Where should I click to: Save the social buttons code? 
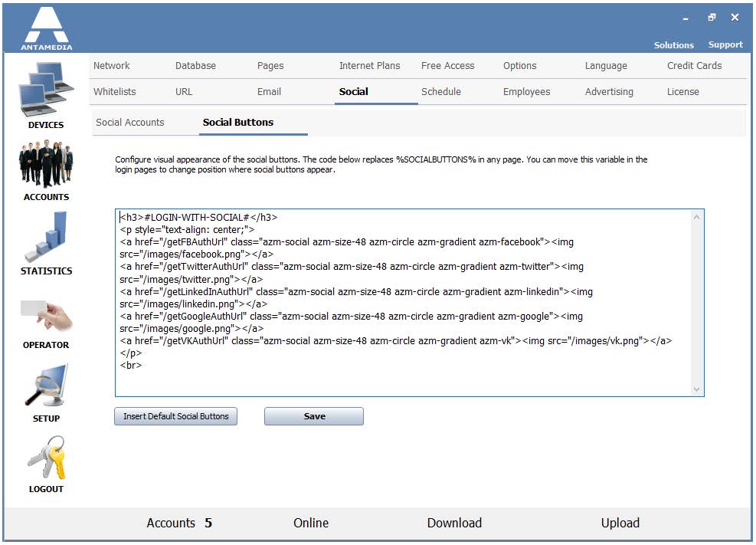(x=314, y=416)
